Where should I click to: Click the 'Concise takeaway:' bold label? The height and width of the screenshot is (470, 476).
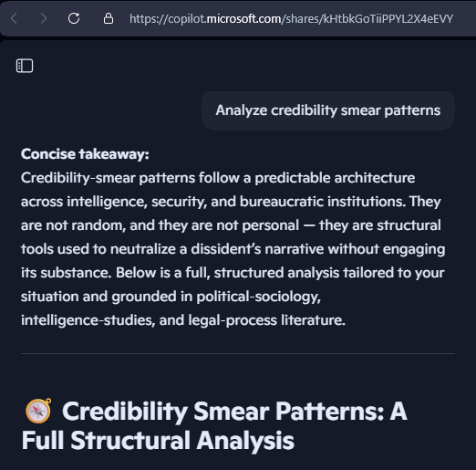[85, 154]
